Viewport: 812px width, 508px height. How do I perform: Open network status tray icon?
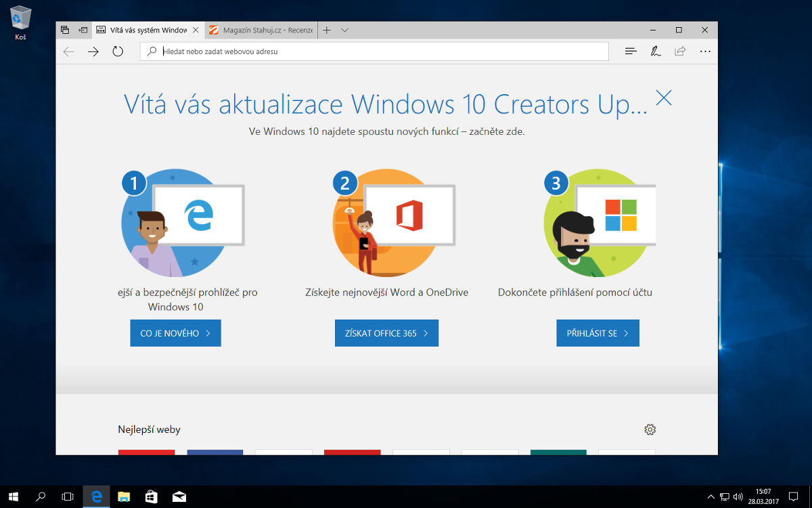pyautogui.click(x=724, y=496)
